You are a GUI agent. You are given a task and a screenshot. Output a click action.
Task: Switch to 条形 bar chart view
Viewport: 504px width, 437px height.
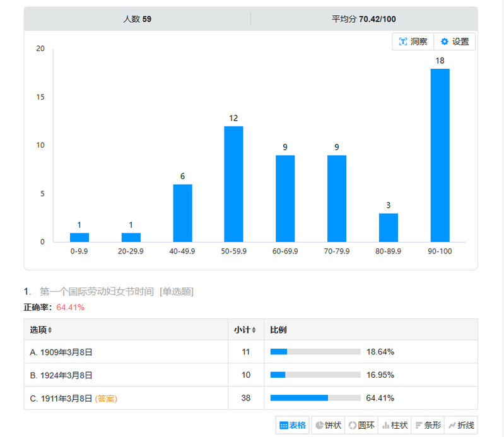[x=428, y=426]
